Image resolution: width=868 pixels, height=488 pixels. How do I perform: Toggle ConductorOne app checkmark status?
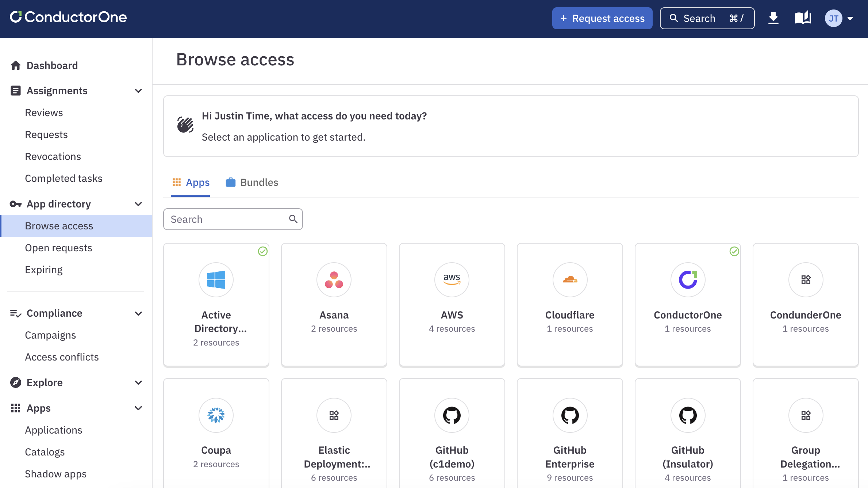click(734, 251)
